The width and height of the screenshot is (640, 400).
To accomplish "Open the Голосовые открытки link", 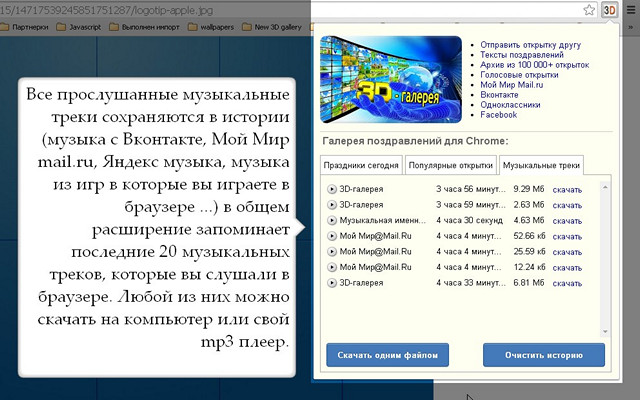I will [x=519, y=74].
